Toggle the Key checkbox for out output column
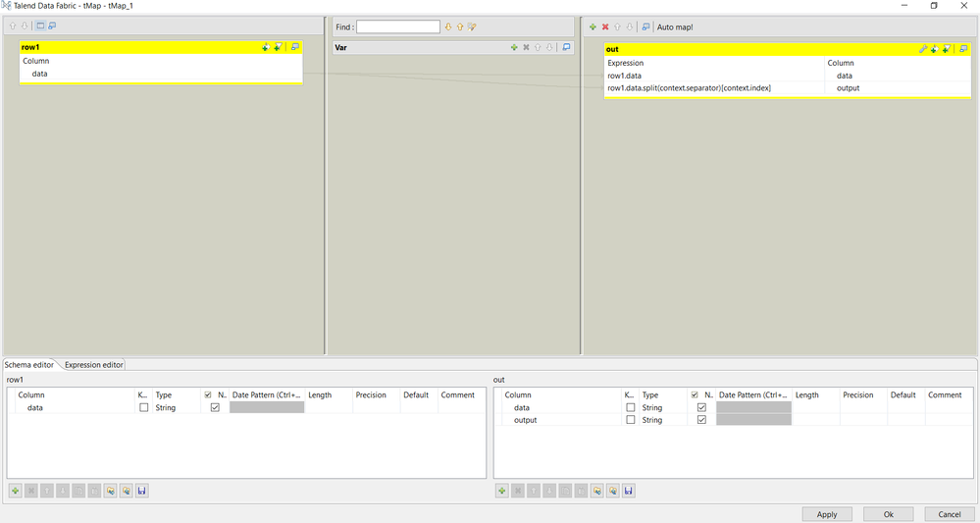This screenshot has width=980, height=523. [631, 420]
